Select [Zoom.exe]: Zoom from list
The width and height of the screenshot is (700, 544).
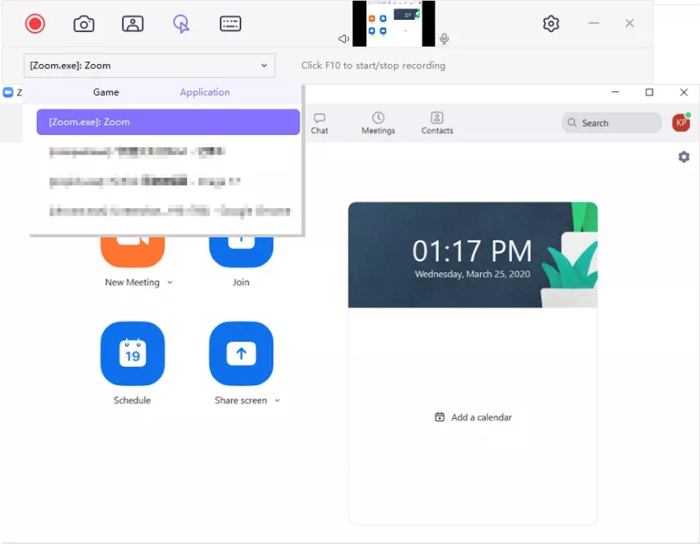point(168,122)
